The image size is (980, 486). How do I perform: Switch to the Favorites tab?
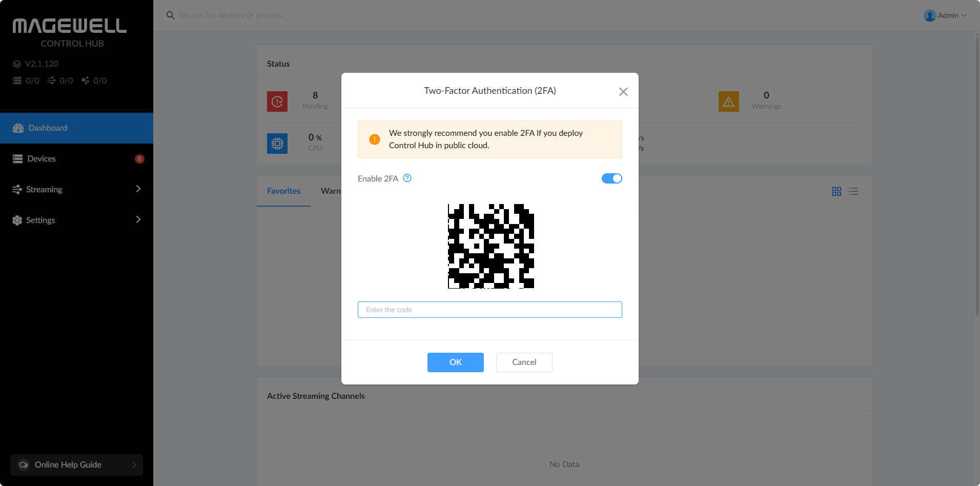click(x=283, y=191)
